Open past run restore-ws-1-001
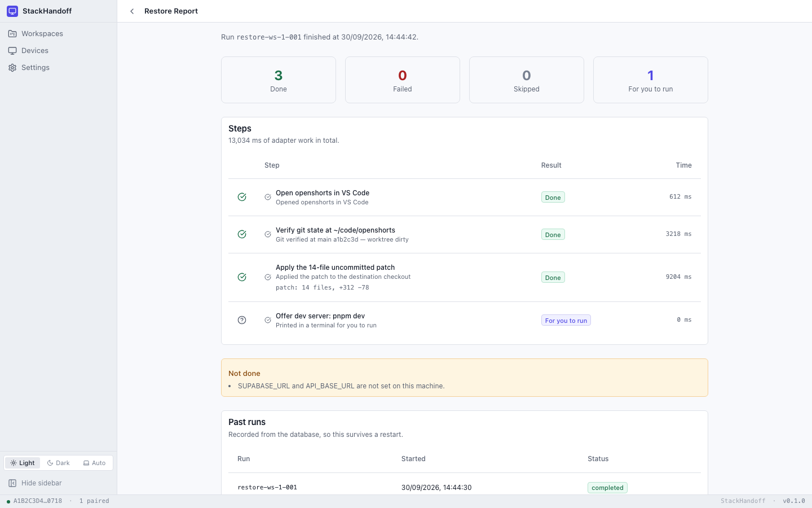 click(x=267, y=488)
